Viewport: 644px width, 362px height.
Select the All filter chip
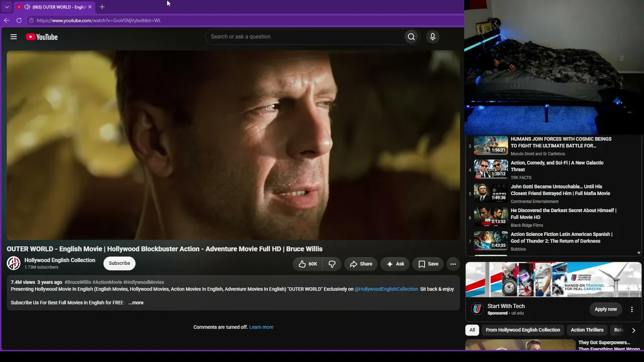472,330
